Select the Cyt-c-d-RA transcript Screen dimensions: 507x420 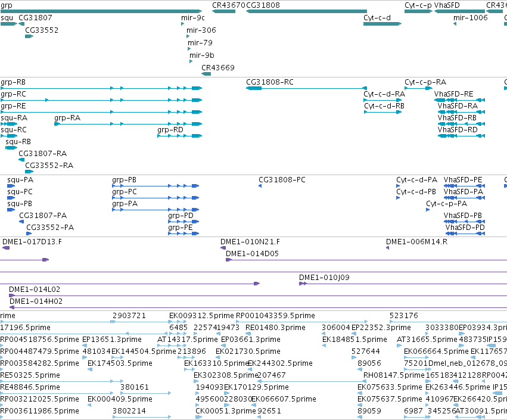[x=382, y=100]
